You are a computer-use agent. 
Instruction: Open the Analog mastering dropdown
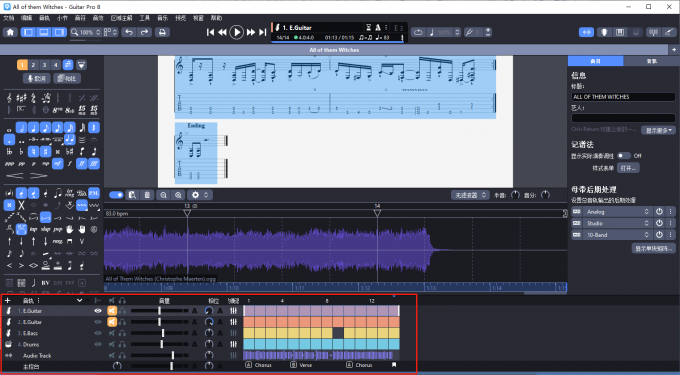(617, 212)
